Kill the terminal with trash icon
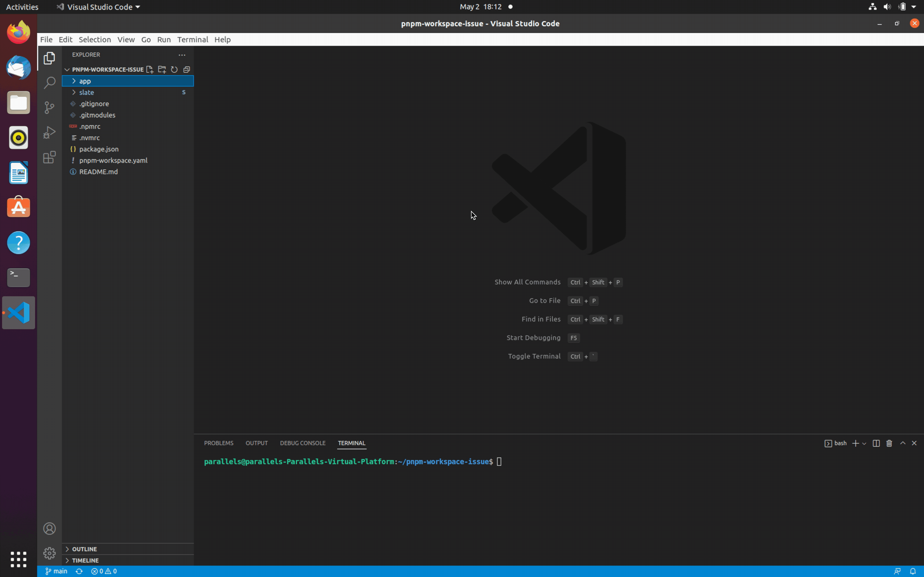The image size is (924, 577). (x=889, y=443)
